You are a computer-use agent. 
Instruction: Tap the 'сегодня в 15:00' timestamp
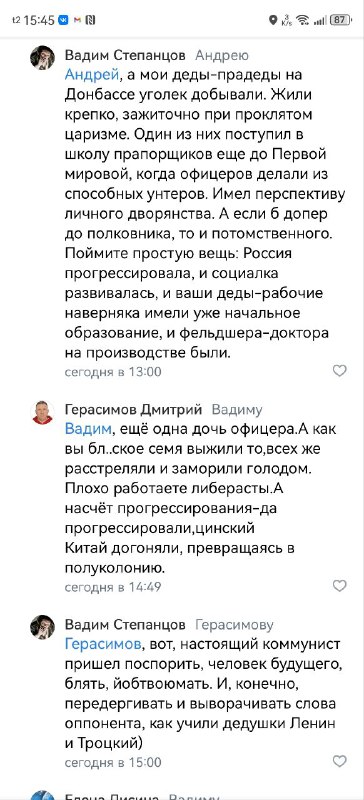[113, 762]
